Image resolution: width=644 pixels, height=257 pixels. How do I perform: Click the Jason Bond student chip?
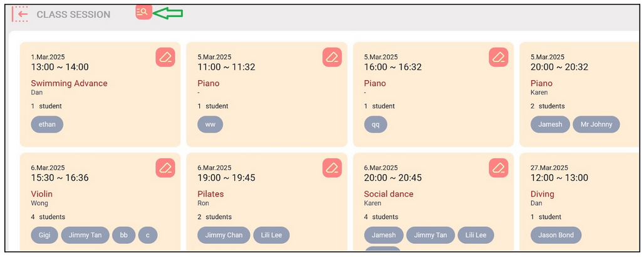click(556, 234)
